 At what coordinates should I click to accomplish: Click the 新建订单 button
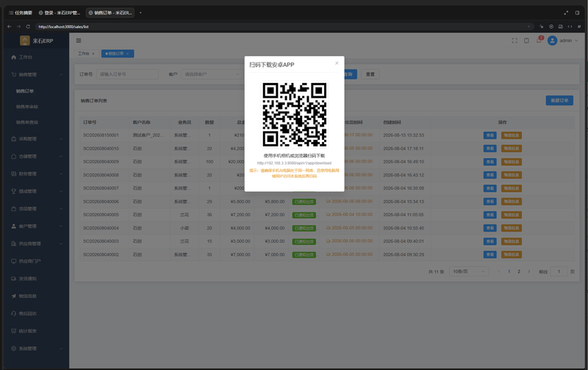[559, 101]
